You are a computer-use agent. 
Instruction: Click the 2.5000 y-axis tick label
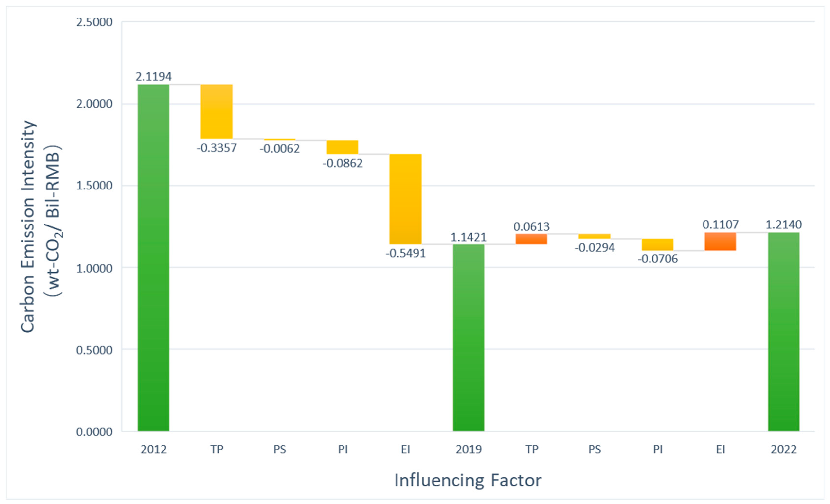tap(94, 22)
